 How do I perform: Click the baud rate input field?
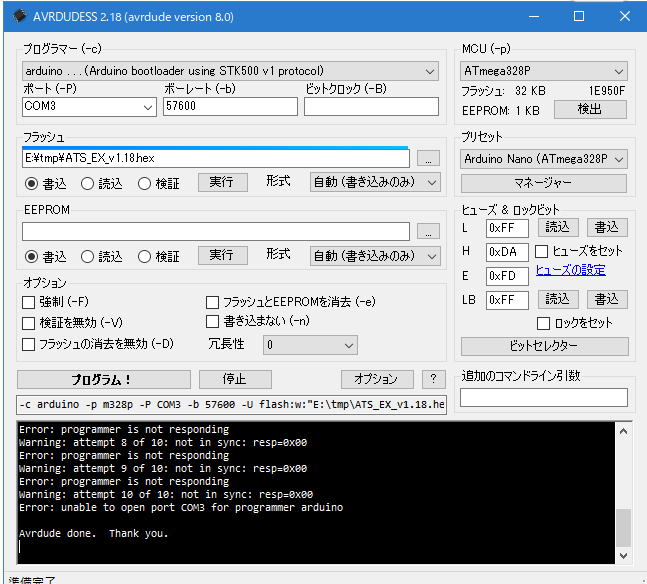click(x=229, y=106)
